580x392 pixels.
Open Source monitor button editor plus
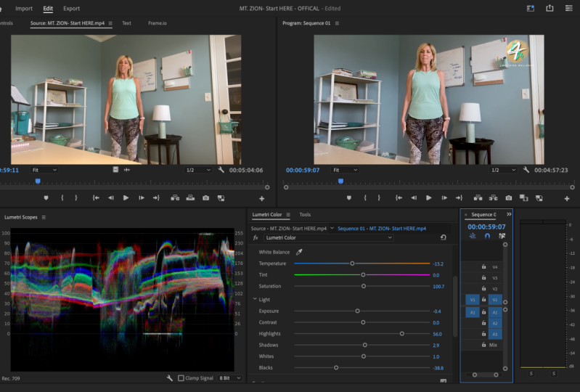pos(262,199)
